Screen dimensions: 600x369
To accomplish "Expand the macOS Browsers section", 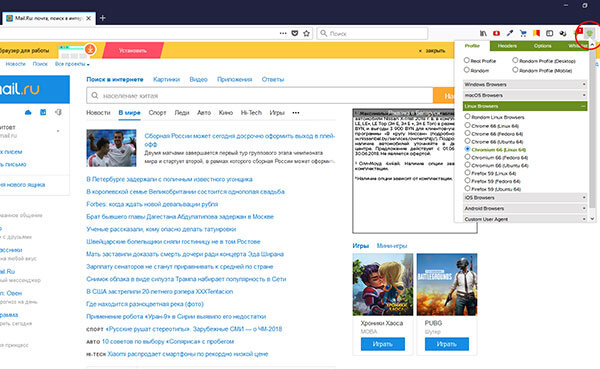I will tap(525, 95).
